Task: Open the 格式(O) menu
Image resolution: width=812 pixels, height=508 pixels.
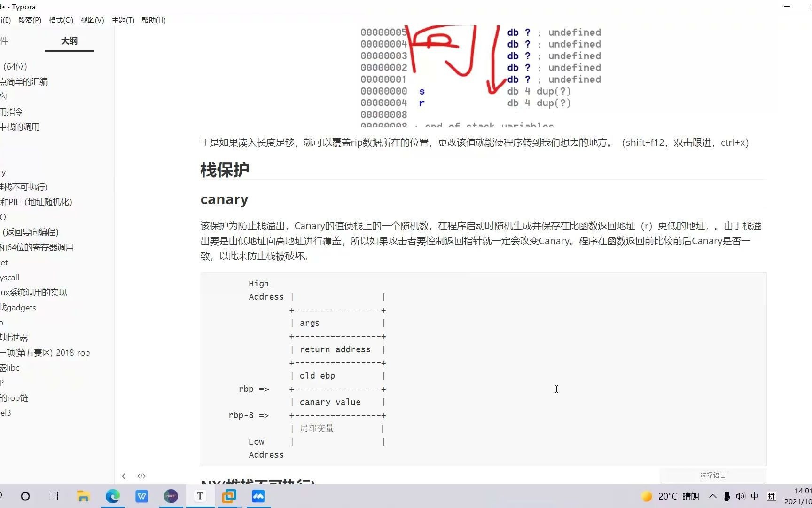Action: [x=61, y=20]
